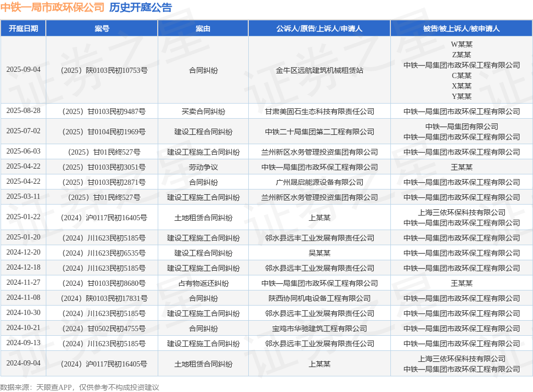Click plaintiff 甘肃美固石生态科技有限责任公司

[x=319, y=111]
